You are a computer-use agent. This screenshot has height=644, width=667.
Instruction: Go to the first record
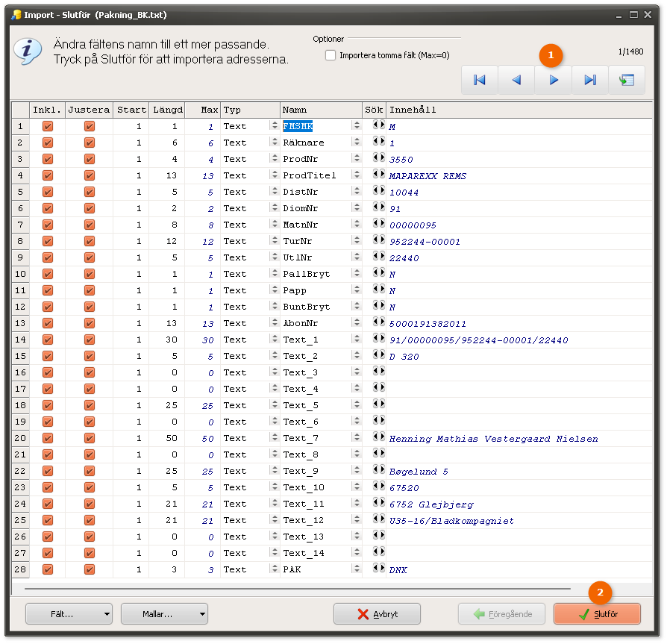(x=480, y=80)
